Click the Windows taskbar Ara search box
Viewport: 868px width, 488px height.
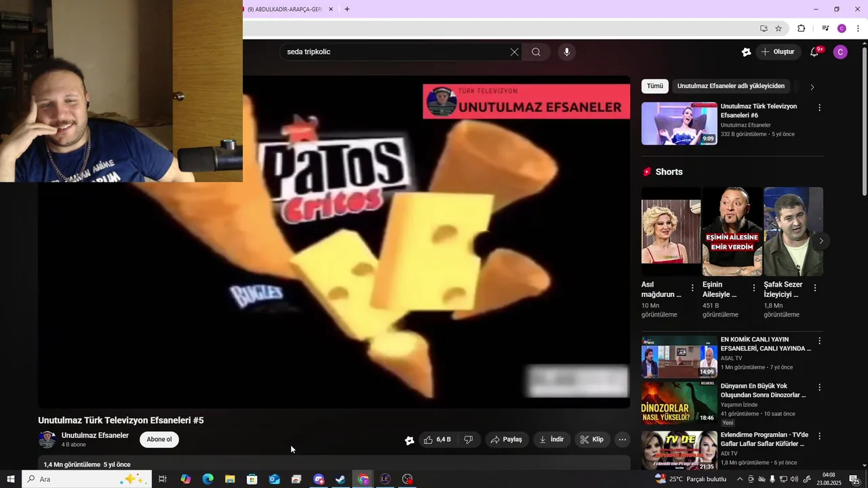(86, 479)
